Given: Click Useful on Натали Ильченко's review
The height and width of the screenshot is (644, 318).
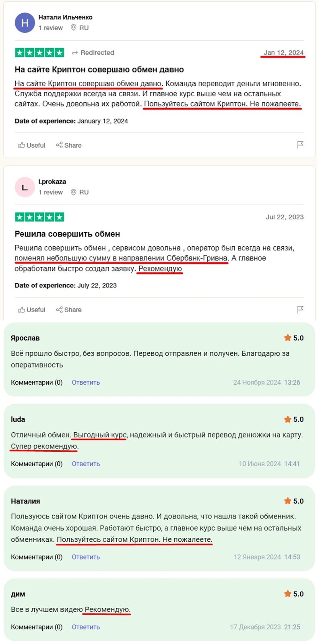Looking at the screenshot, I should click(32, 145).
